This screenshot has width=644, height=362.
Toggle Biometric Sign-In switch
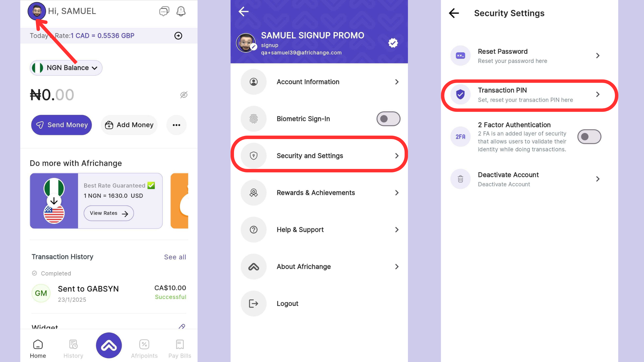point(388,119)
